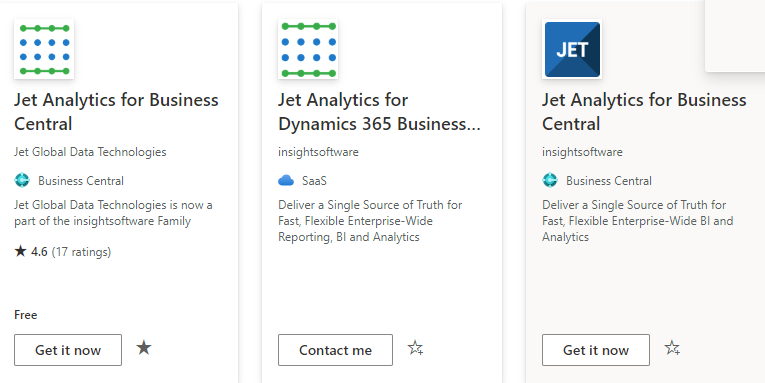Save the third card using outline star icon

tap(672, 348)
